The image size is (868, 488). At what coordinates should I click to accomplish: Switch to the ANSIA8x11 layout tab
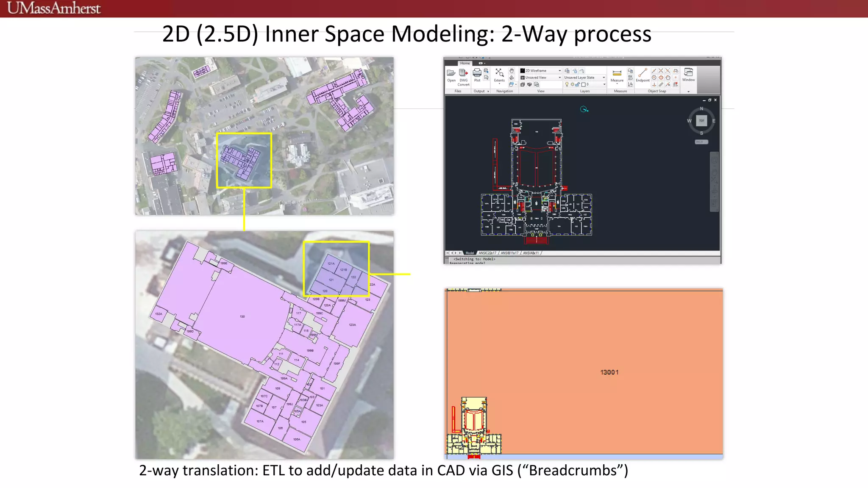[531, 253]
